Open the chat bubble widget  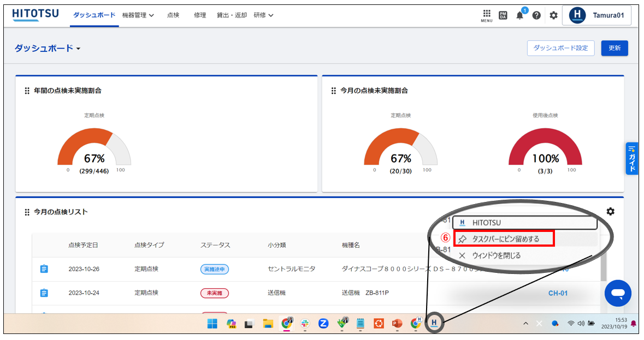coord(618,293)
